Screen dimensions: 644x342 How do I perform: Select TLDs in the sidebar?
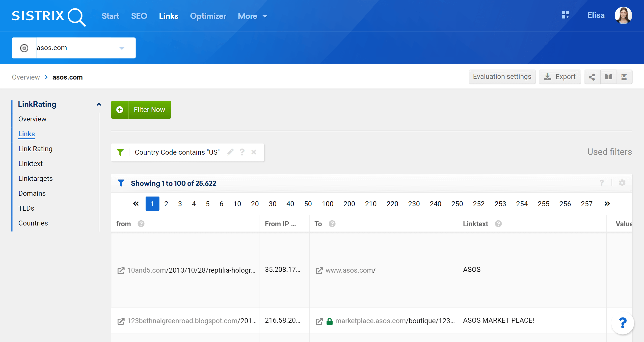click(x=26, y=208)
